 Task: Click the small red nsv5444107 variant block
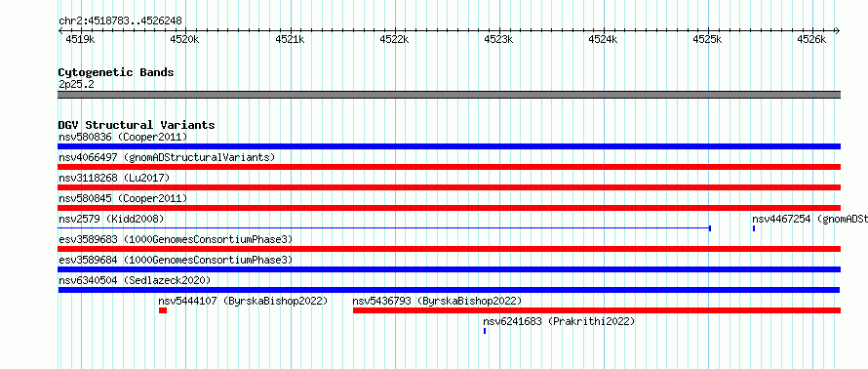point(163,310)
